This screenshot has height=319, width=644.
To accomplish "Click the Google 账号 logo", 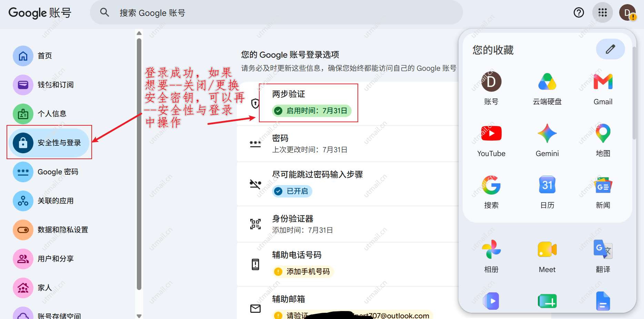I will click(40, 13).
